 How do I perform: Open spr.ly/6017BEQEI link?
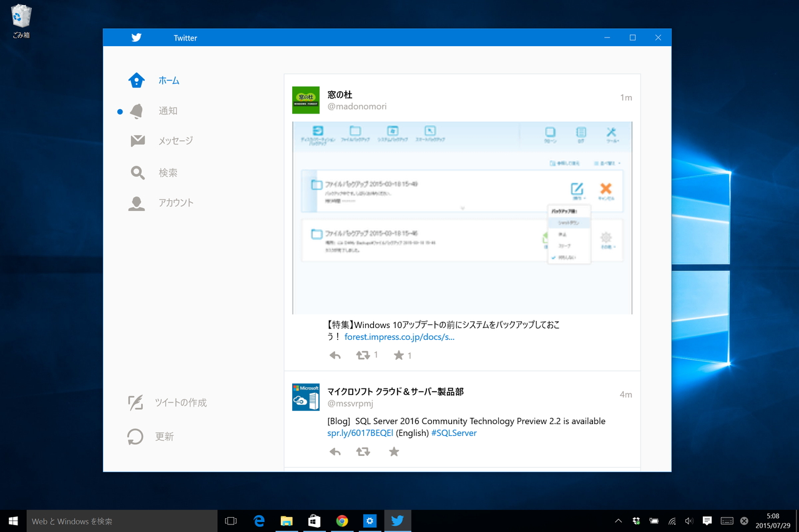pyautogui.click(x=360, y=433)
